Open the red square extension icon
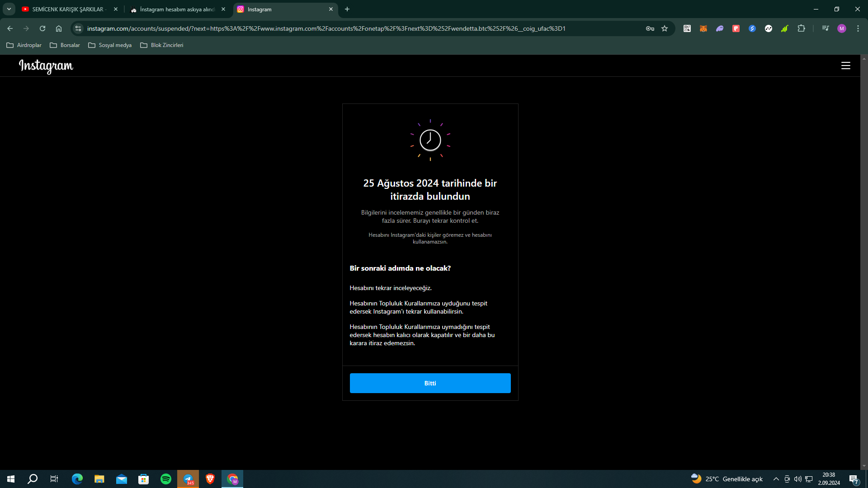This screenshot has height=488, width=868. [x=736, y=28]
